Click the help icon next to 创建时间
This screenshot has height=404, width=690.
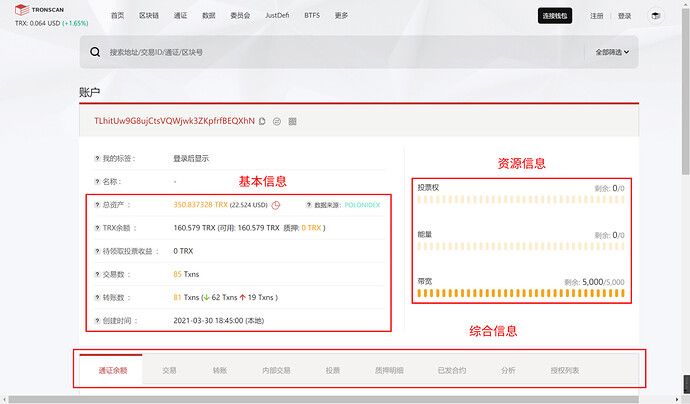tap(97, 321)
